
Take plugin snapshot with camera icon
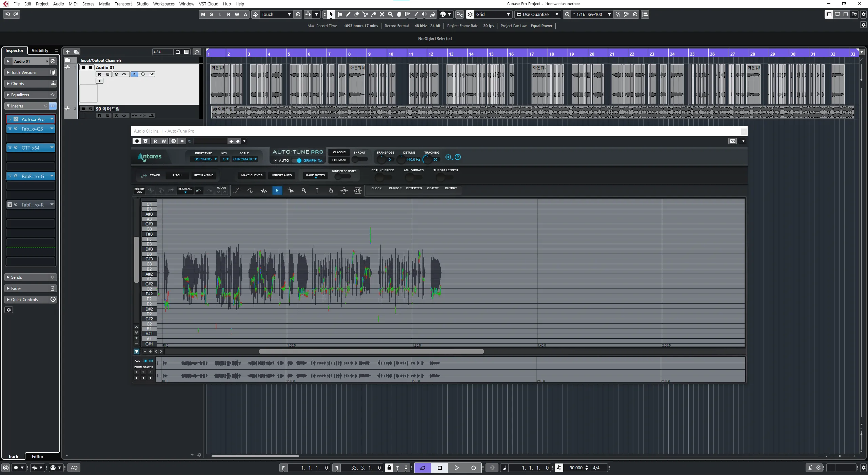(733, 141)
